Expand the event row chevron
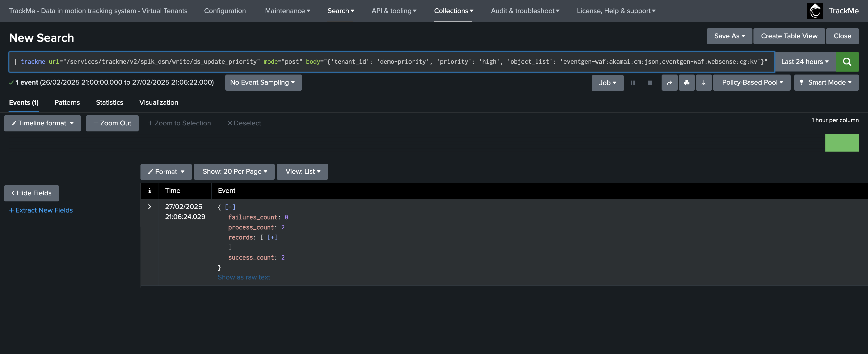 150,207
